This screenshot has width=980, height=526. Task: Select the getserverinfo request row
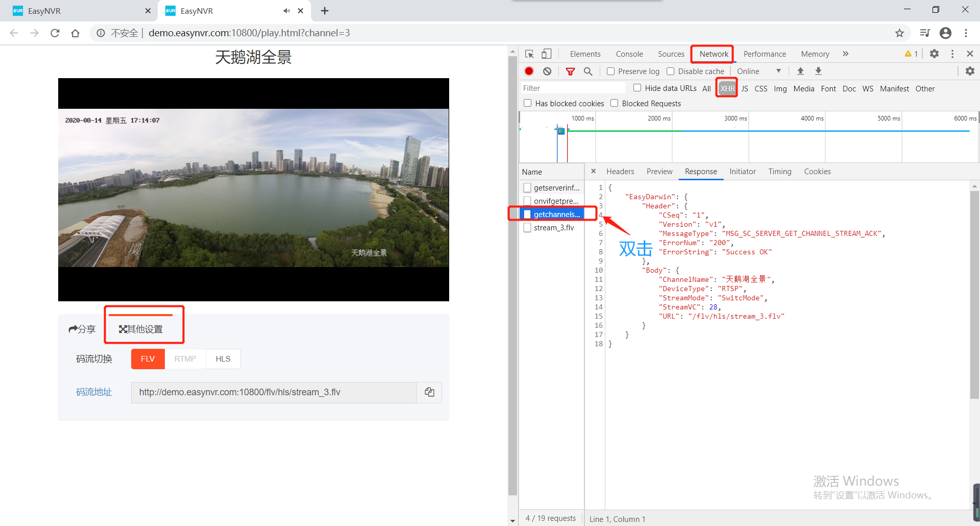pyautogui.click(x=552, y=188)
